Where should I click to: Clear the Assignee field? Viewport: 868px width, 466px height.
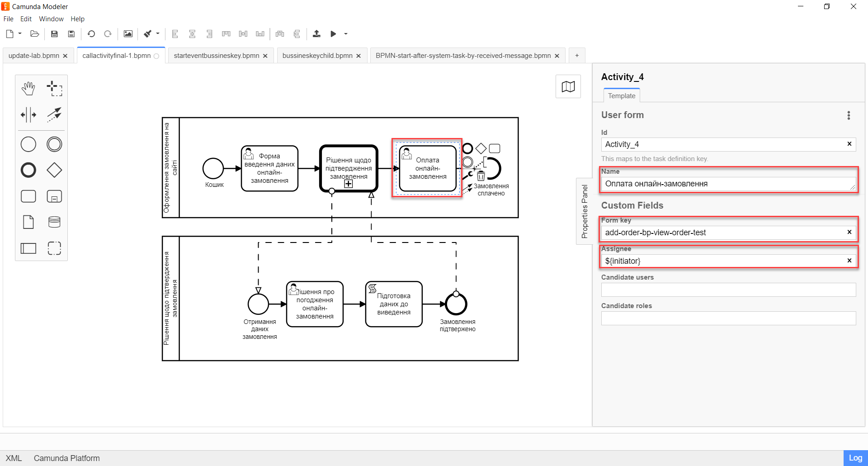point(849,261)
